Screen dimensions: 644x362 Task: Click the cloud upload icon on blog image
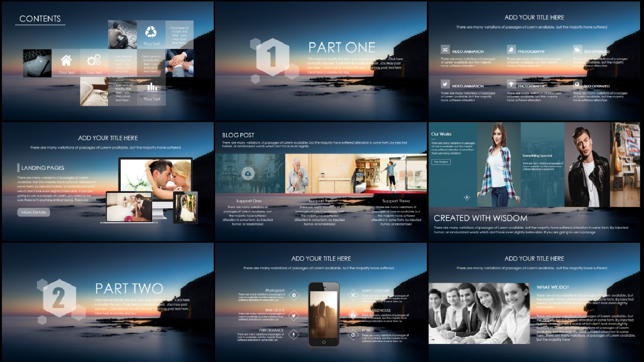tap(248, 173)
